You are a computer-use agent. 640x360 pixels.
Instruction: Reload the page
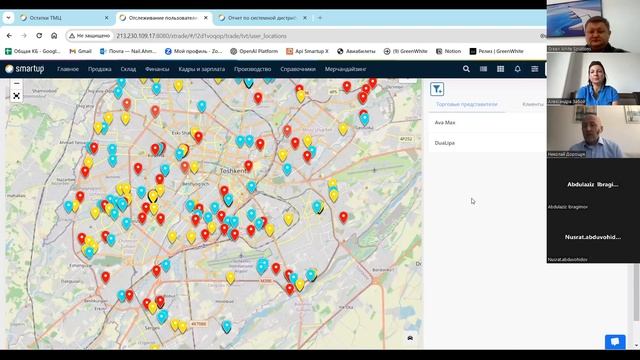click(x=39, y=36)
